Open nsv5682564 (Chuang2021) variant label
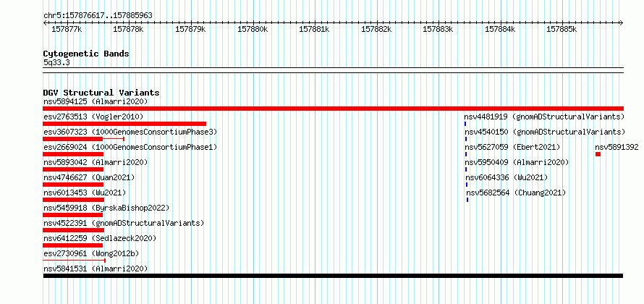This screenshot has width=644, height=304. pos(516,193)
